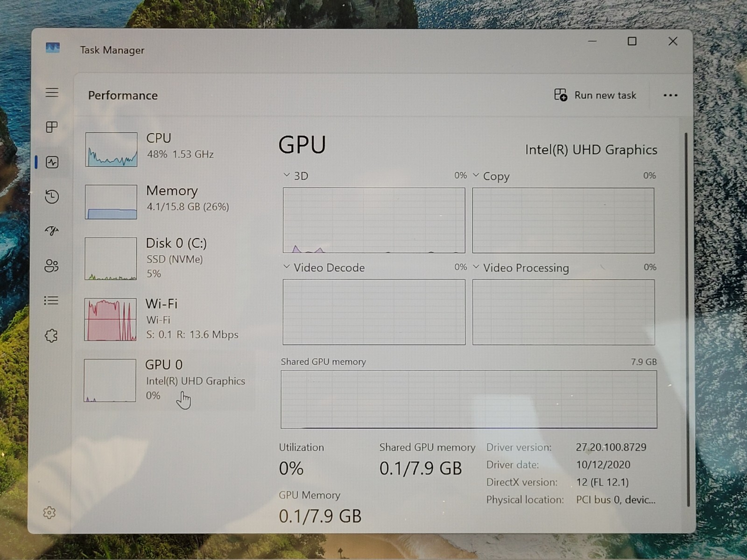Click the driver date 10/12/2020
The image size is (747, 560).
pyautogui.click(x=603, y=465)
